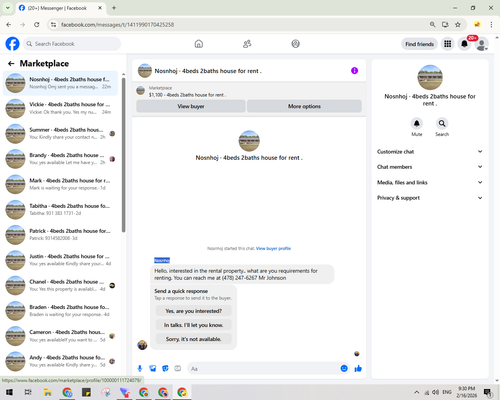Image resolution: width=500 pixels, height=400 pixels.
Task: Open browser zoom search icon
Action: (x=432, y=24)
